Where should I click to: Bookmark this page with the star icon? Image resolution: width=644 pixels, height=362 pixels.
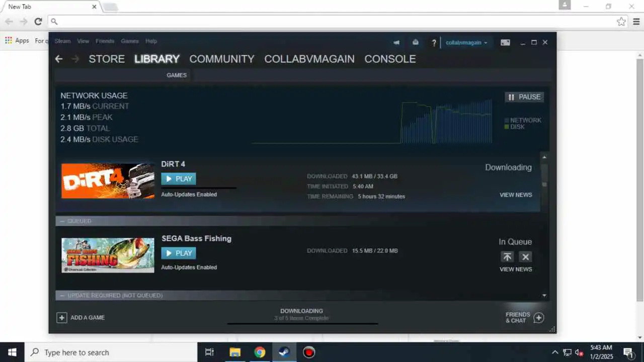pos(621,22)
